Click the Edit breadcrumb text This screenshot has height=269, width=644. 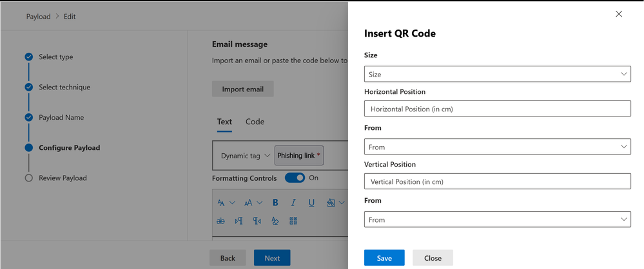70,16
